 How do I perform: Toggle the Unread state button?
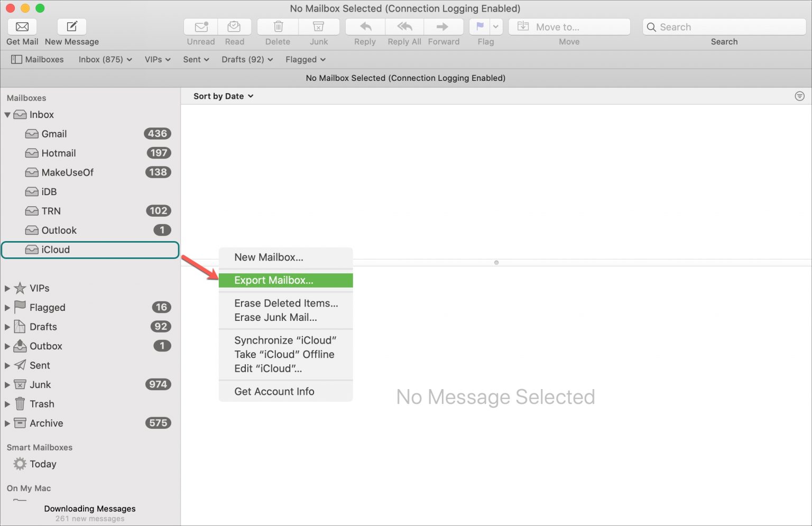[200, 26]
